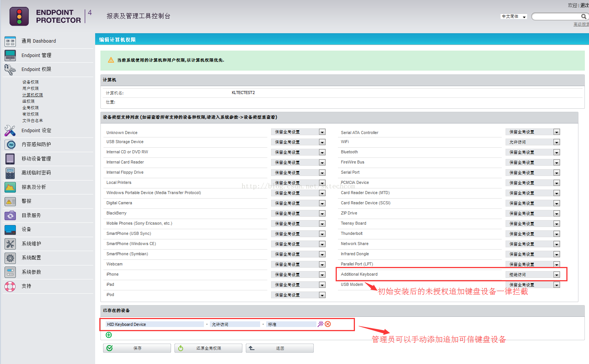Viewport: 589px width, 364px height.
Task: Click the 保存 button
Action: click(x=137, y=348)
